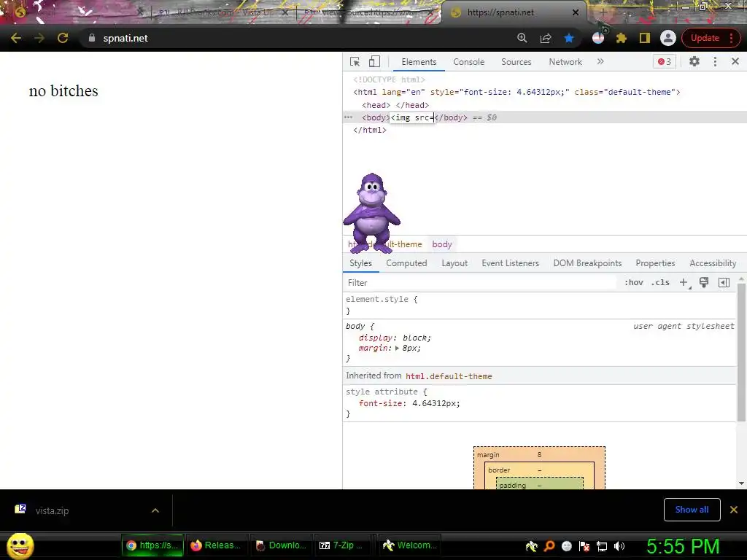
Task: Open the Computed pane tab
Action: click(406, 263)
